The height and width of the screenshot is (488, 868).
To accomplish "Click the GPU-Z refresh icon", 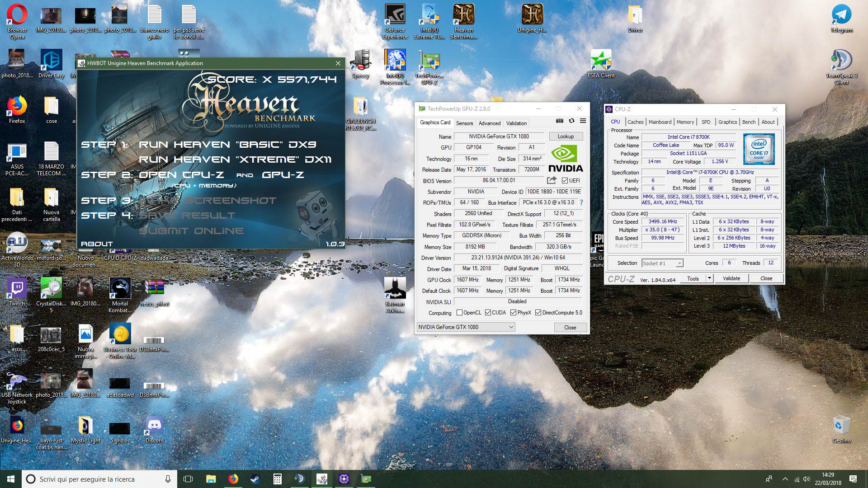I will pos(571,121).
